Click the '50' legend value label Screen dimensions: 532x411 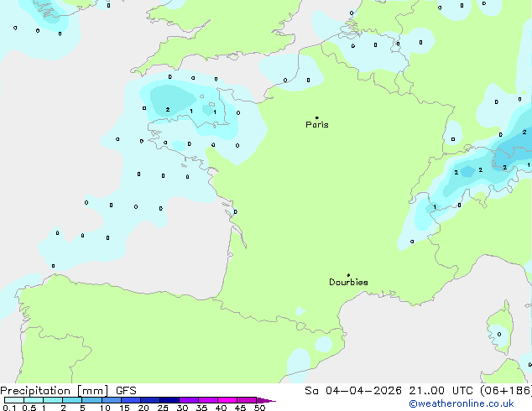click(259, 408)
